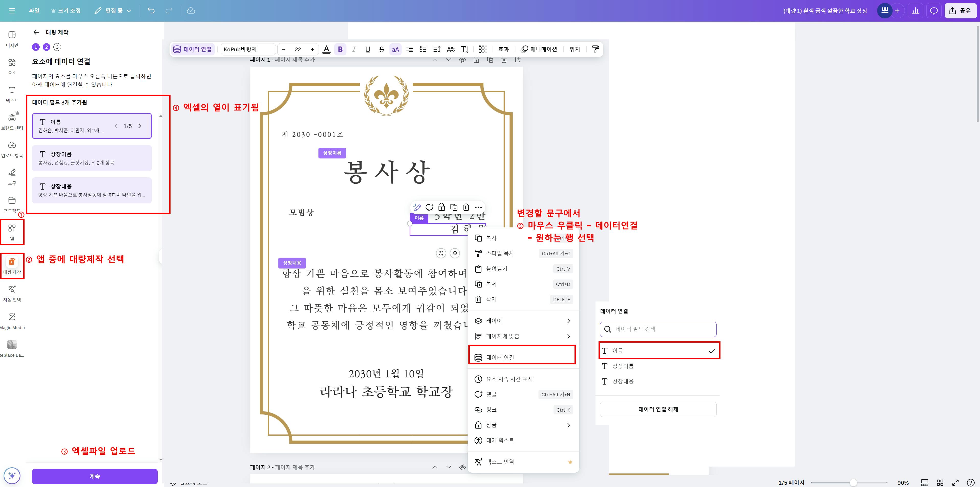Click the trash icon in floating element toolbar
The image size is (980, 487).
tap(466, 207)
